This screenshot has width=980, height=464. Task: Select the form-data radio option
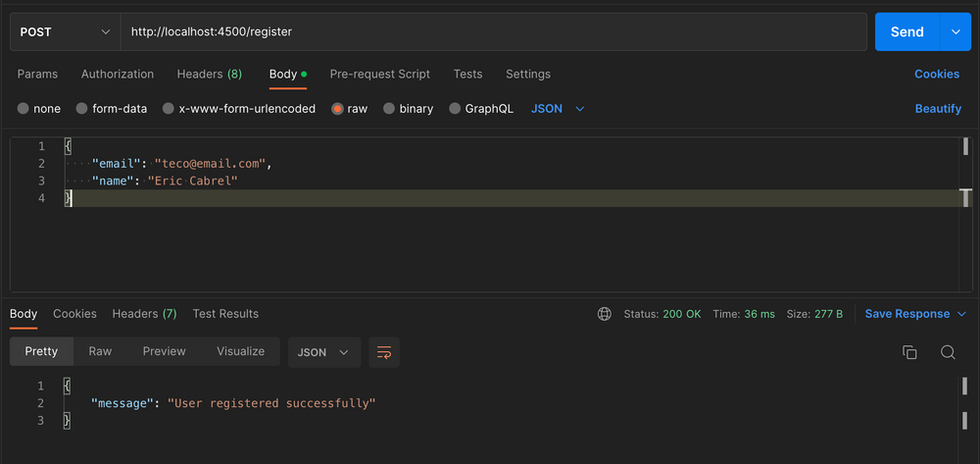coord(82,109)
